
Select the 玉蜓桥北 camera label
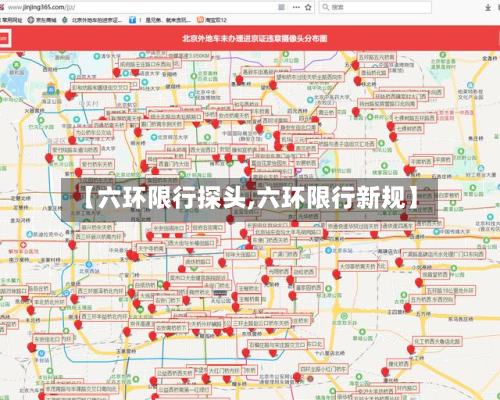point(249,288)
